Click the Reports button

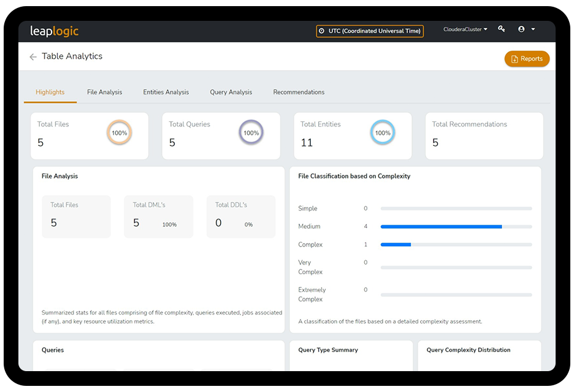coord(527,59)
